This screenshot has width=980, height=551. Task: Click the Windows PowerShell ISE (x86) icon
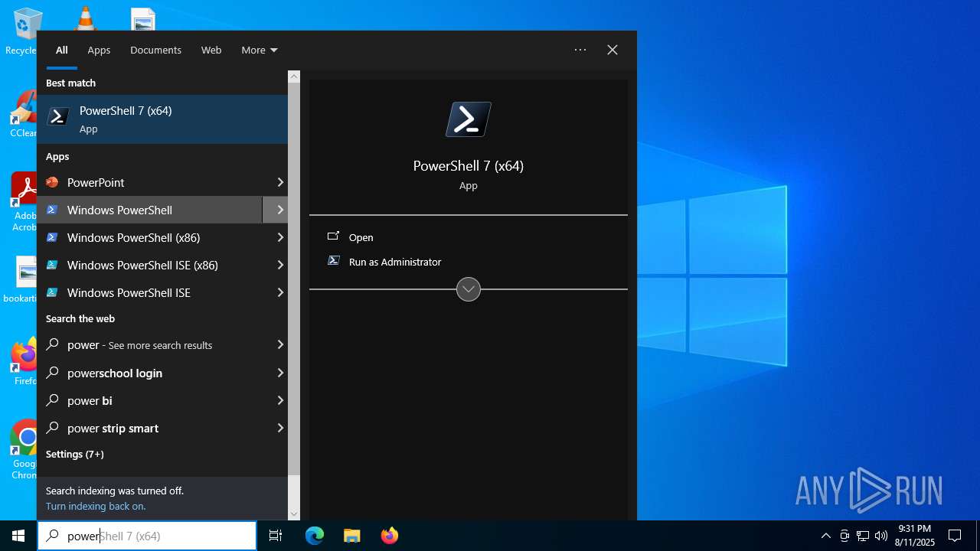pos(52,265)
